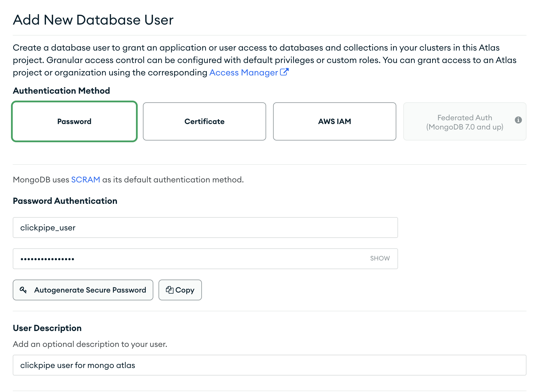Screen dimensions: 534x392
Task: Click SHOW to reveal the password
Action: tap(379, 258)
